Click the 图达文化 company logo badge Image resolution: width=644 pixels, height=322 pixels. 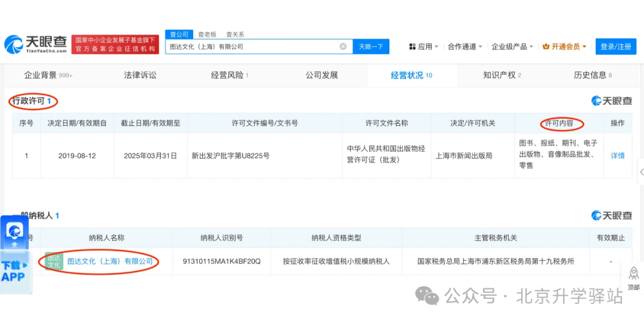coord(54,261)
